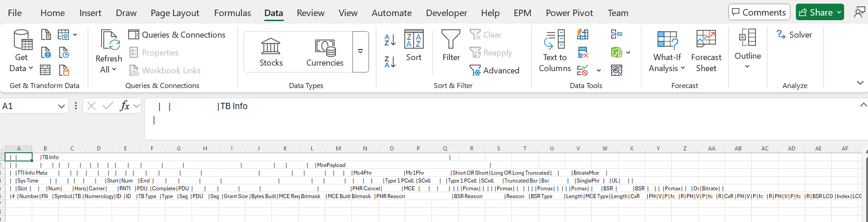This screenshot has height=222, width=868.
Task: Select the Currencies data type
Action: (x=325, y=52)
